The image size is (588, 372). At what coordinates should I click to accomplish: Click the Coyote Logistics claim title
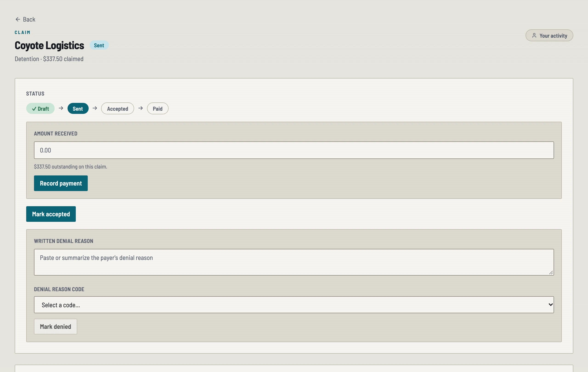click(49, 45)
